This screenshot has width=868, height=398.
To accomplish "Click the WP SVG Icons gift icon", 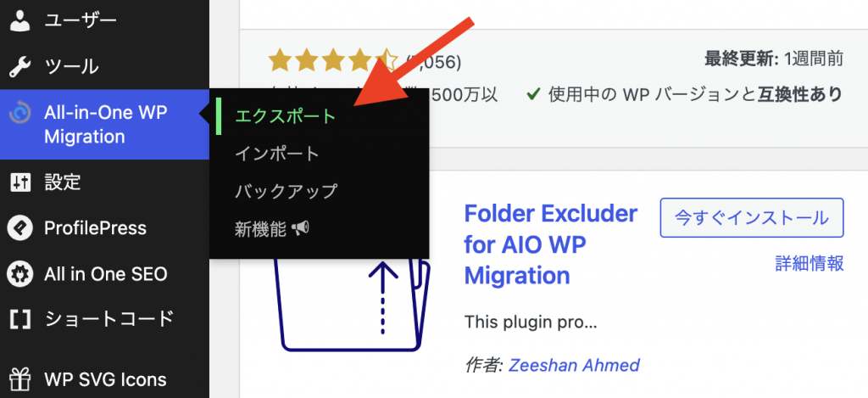I will (x=20, y=379).
